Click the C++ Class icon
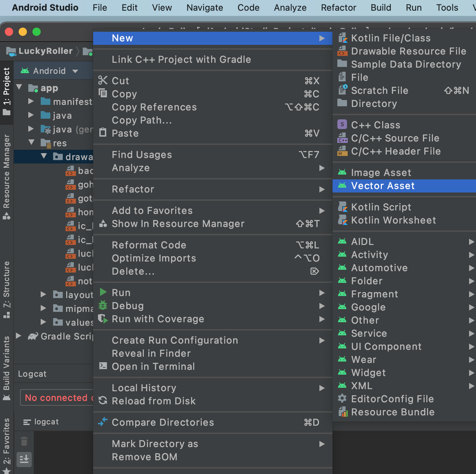The image size is (476, 474). (342, 125)
